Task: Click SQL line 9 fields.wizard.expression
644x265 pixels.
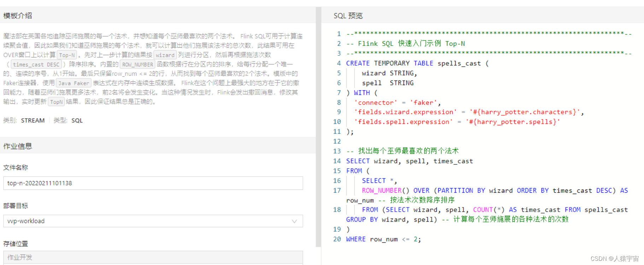Action: coord(469,112)
